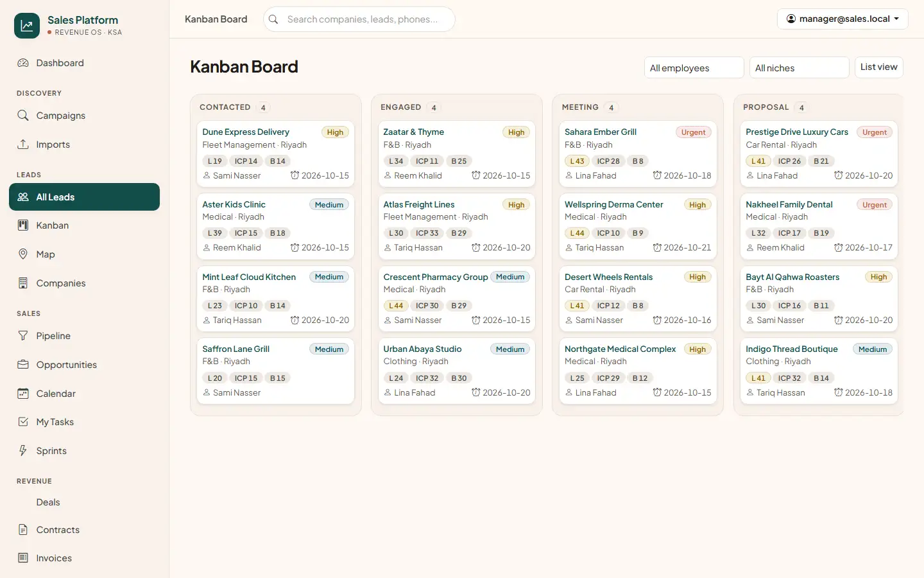Click the search magnifier icon in top bar

[x=273, y=19]
